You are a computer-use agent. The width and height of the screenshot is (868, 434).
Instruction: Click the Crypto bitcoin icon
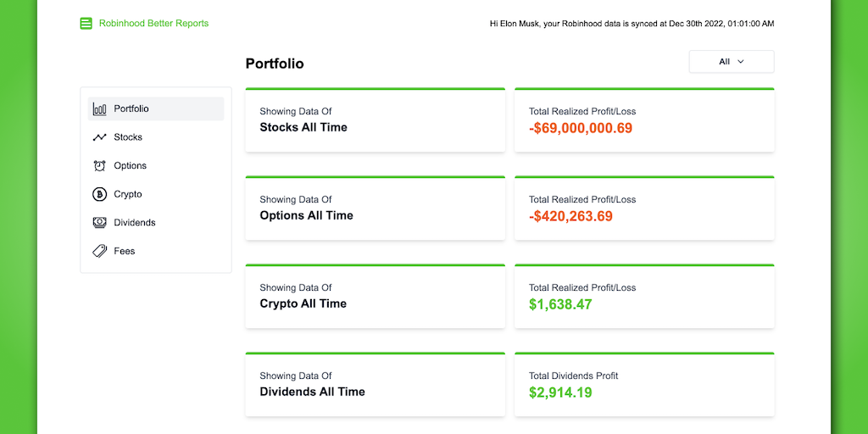(100, 194)
